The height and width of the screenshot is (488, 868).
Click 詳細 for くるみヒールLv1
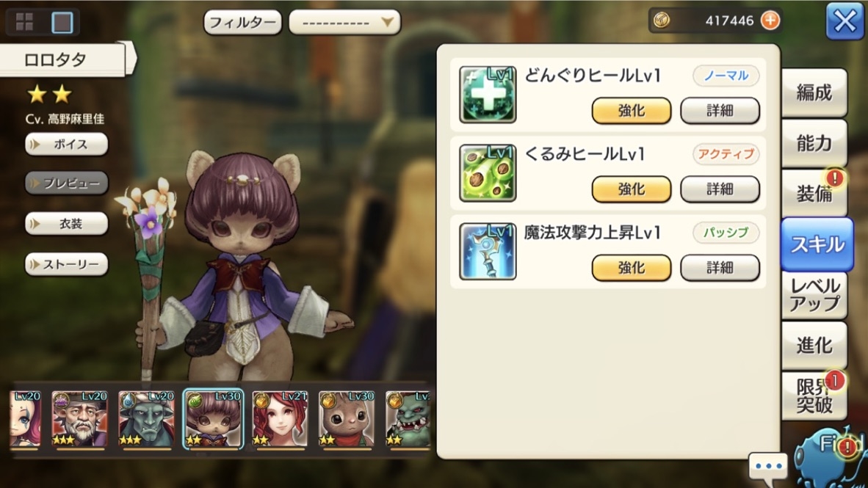(720, 189)
